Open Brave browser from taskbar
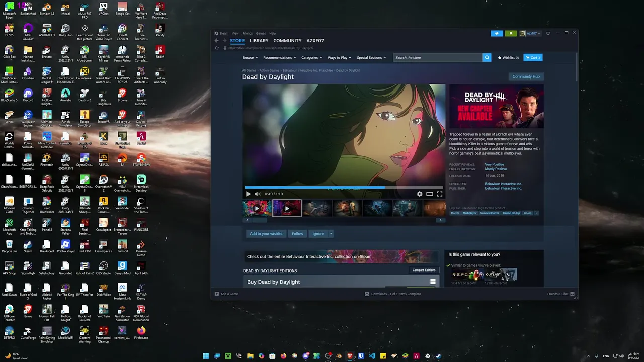 click(x=350, y=356)
